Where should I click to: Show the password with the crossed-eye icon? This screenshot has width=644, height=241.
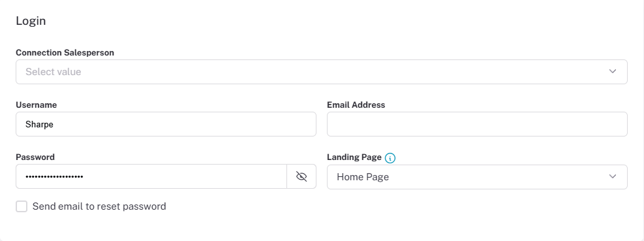click(x=301, y=176)
